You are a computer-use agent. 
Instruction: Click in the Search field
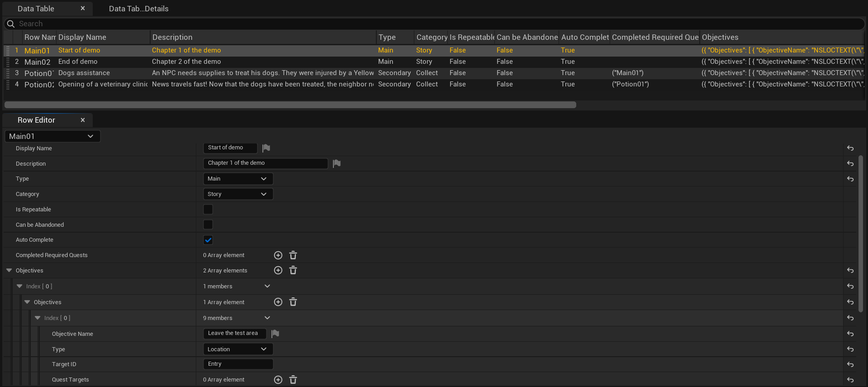point(434,24)
